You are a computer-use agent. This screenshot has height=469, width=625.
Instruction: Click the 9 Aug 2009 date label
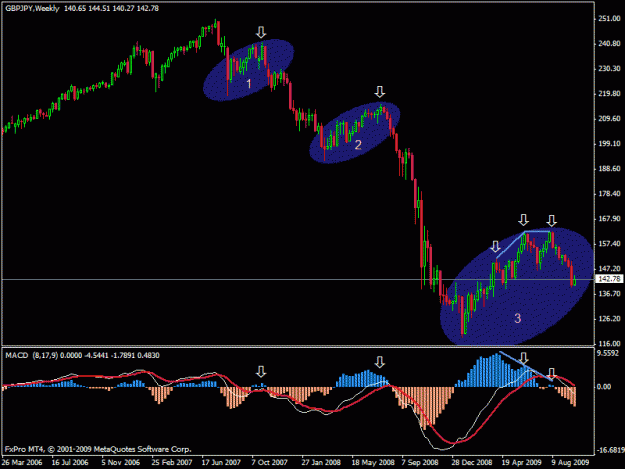570,463
